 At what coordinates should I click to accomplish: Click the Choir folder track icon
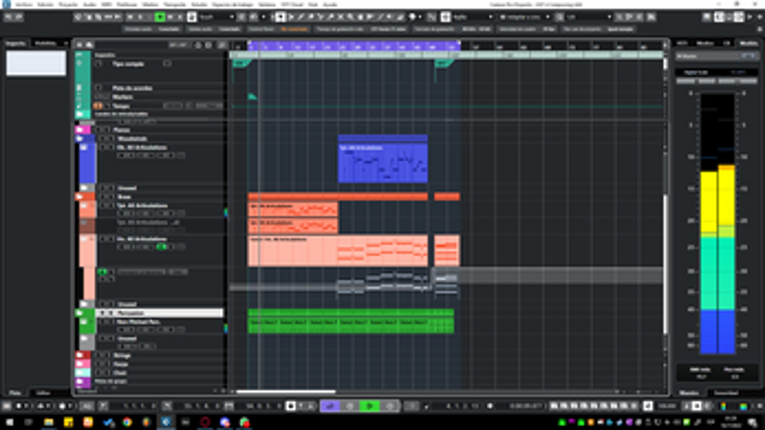point(80,373)
